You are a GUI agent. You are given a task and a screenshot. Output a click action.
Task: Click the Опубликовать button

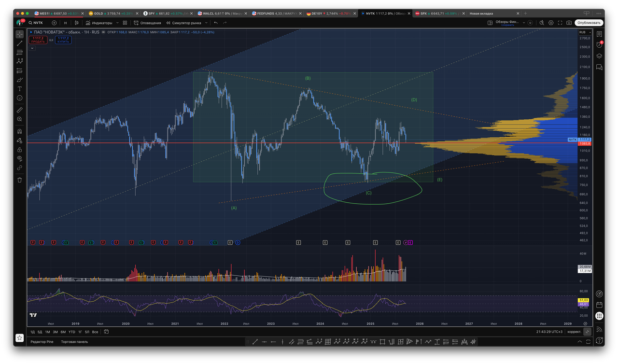click(x=589, y=23)
